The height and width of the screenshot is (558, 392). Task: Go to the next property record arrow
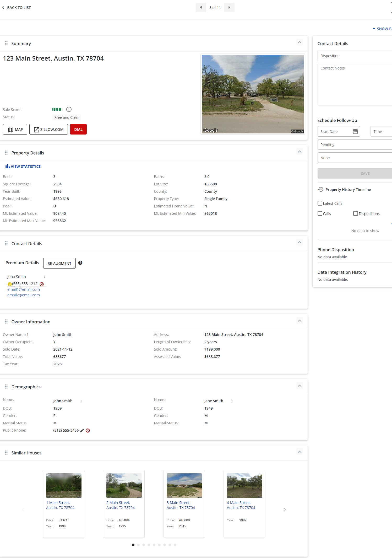pyautogui.click(x=229, y=8)
